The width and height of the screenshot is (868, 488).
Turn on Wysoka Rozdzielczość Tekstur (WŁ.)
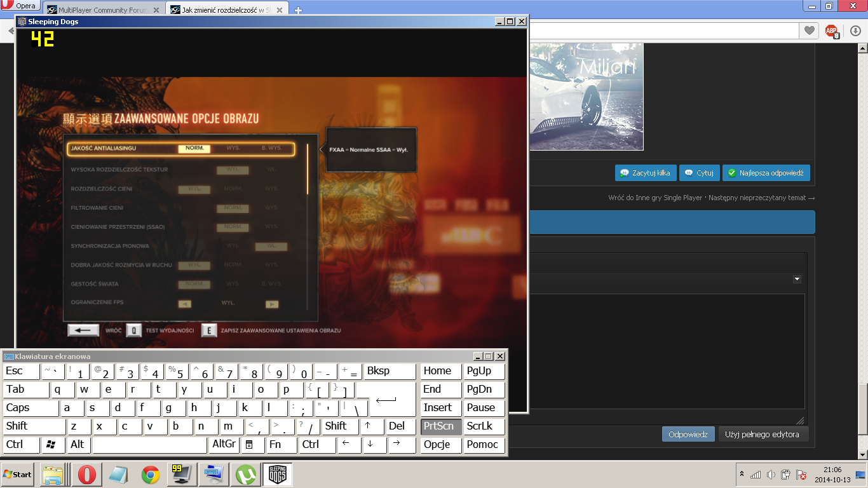pyautogui.click(x=271, y=170)
